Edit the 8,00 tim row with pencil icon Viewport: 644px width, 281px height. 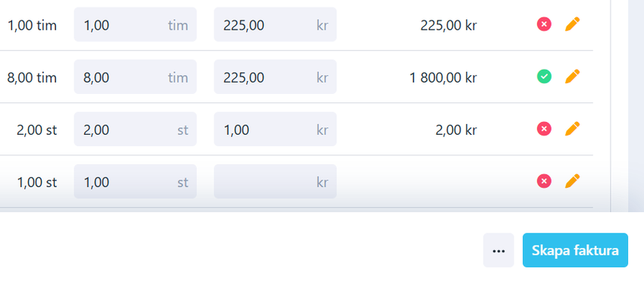pos(573,76)
